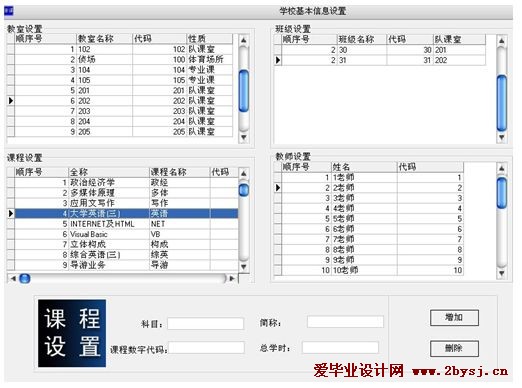This screenshot has width=522, height=388.
Task: Click up arrow of 教室设置 scrollbar
Action: click(244, 40)
